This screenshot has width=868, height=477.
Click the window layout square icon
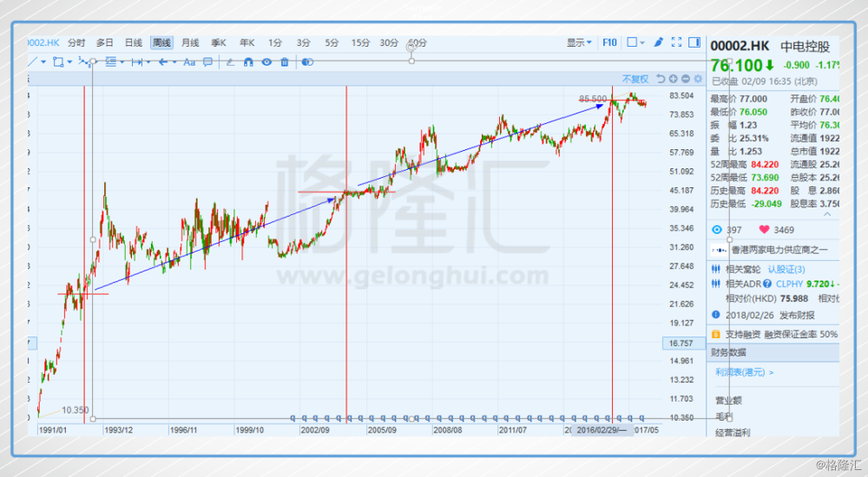tap(632, 42)
